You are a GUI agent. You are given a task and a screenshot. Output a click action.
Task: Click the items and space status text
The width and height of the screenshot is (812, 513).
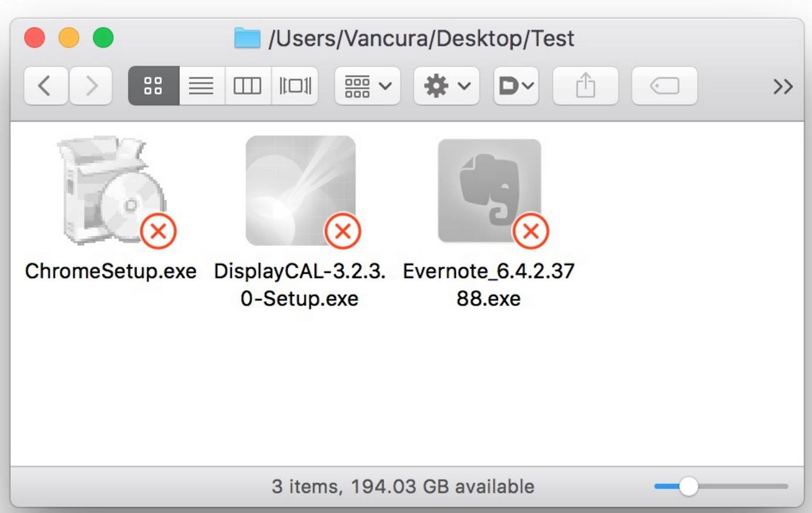click(403, 487)
